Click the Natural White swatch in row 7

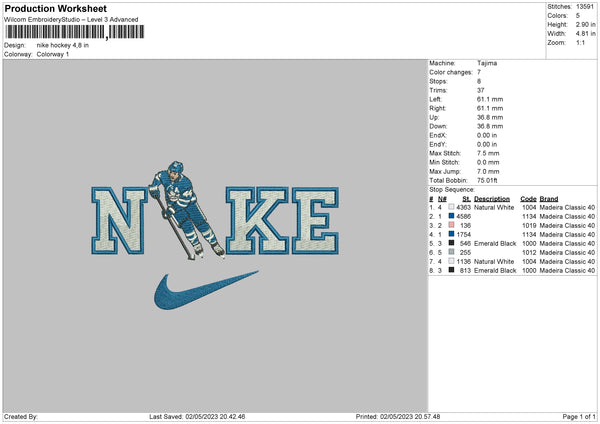coord(452,261)
